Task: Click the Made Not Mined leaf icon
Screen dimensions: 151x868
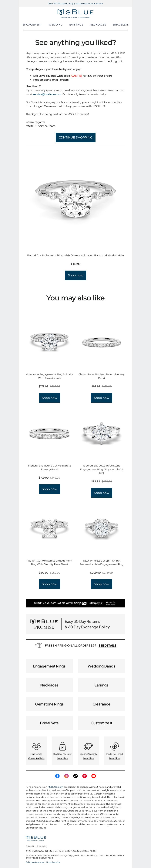Action: [x=114, y=746]
